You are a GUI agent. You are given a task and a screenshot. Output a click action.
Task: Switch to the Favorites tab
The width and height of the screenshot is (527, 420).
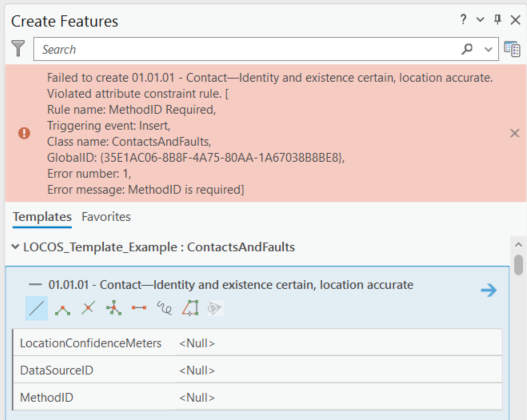click(106, 217)
